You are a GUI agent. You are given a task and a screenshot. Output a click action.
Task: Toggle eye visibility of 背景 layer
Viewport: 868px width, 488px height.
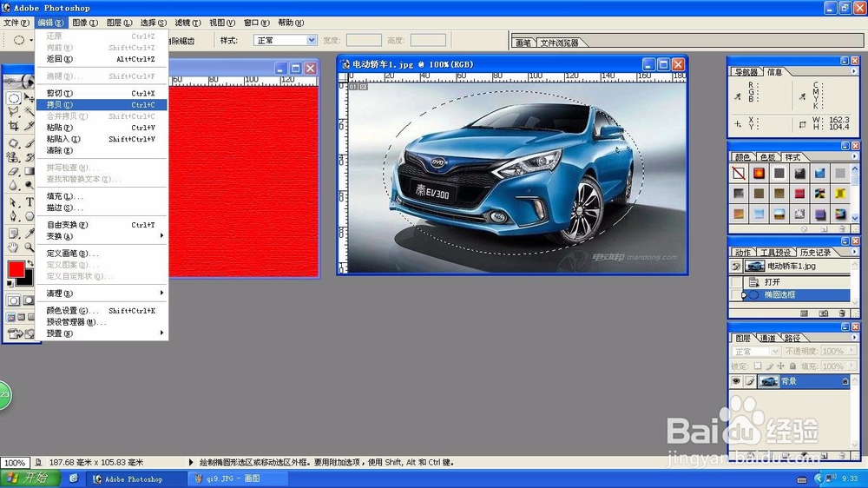coord(736,381)
